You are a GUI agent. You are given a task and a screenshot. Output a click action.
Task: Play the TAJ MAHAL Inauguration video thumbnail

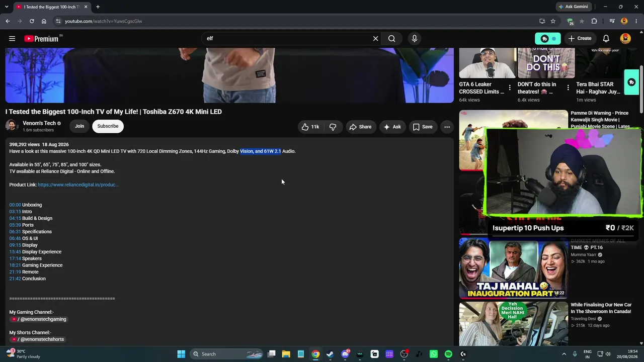point(513,268)
